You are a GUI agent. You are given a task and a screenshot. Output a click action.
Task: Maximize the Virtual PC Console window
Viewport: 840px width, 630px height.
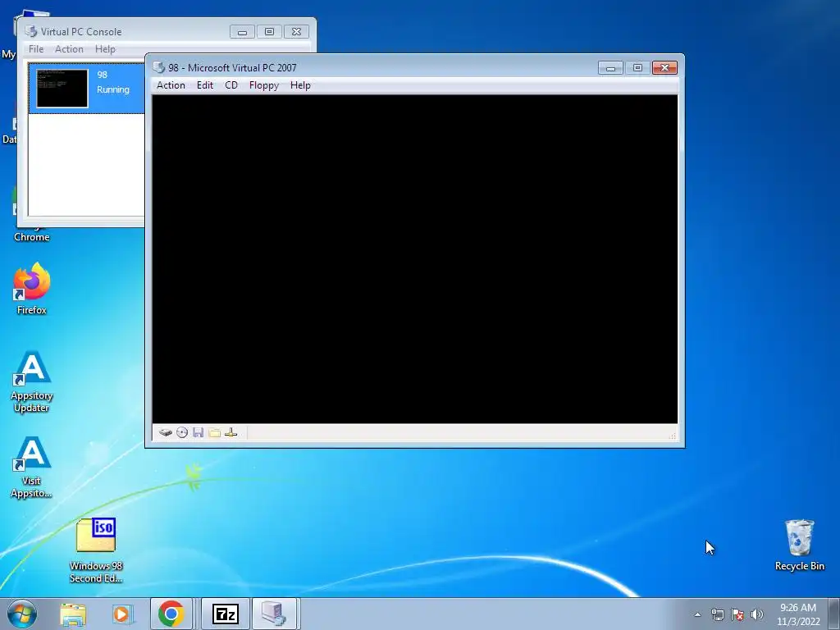[x=269, y=32]
